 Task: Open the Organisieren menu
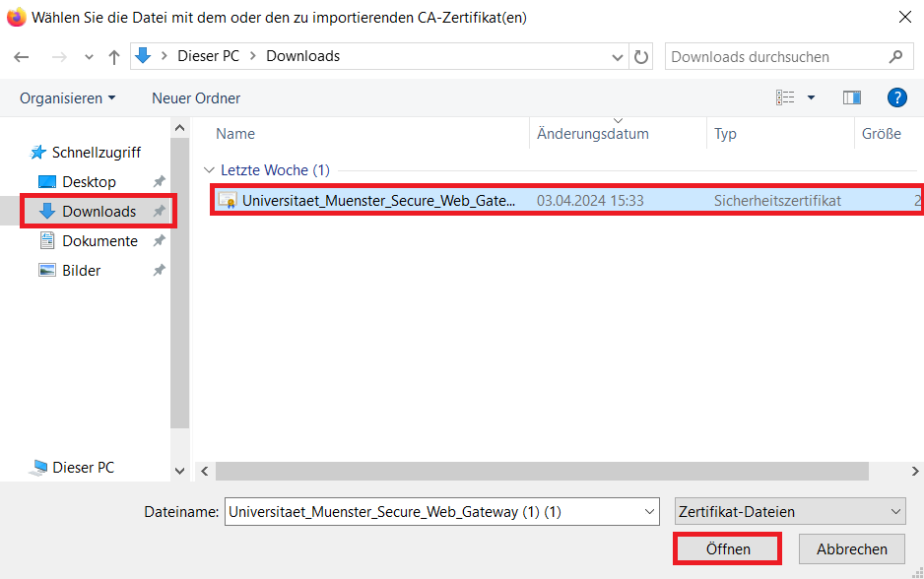pos(67,97)
